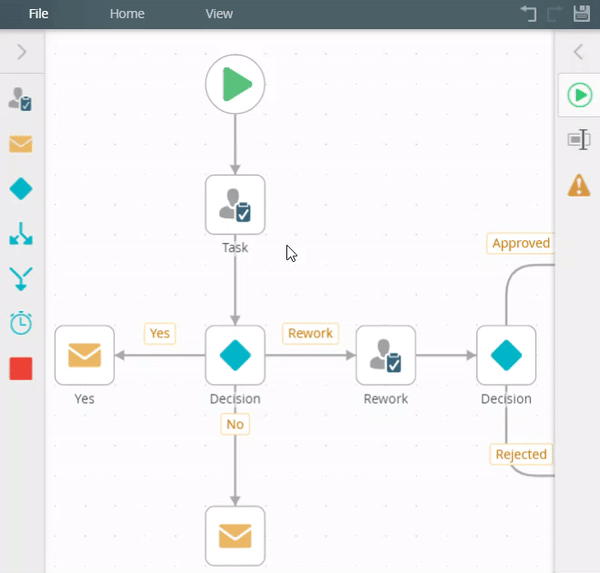Switch to the Home tab
Viewport: 600px width, 573px height.
click(127, 14)
